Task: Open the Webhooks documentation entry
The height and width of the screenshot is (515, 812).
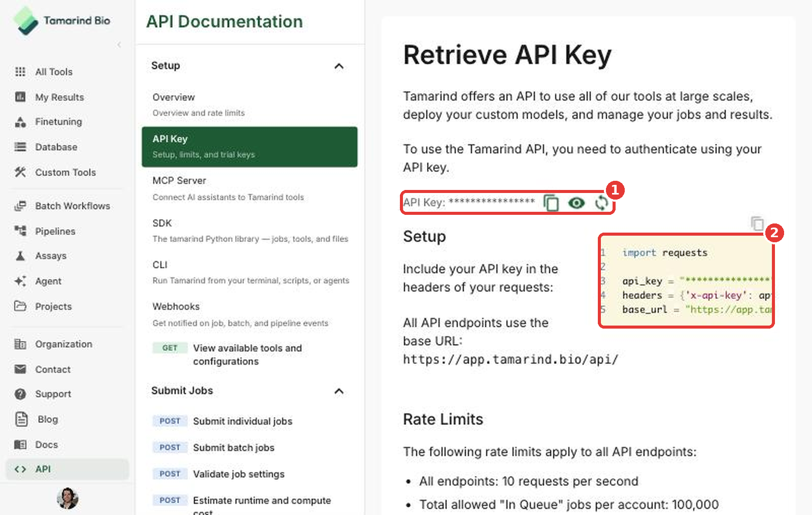Action: coord(250,314)
